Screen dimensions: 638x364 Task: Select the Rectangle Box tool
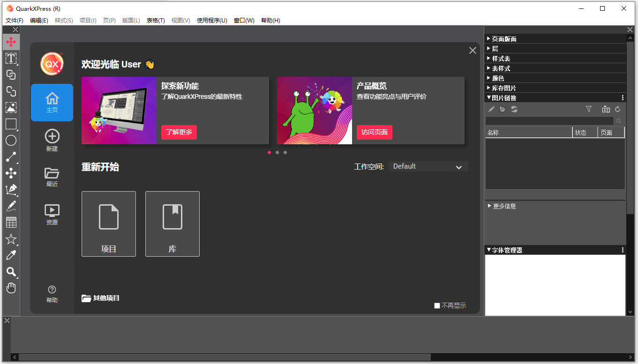[x=11, y=124]
